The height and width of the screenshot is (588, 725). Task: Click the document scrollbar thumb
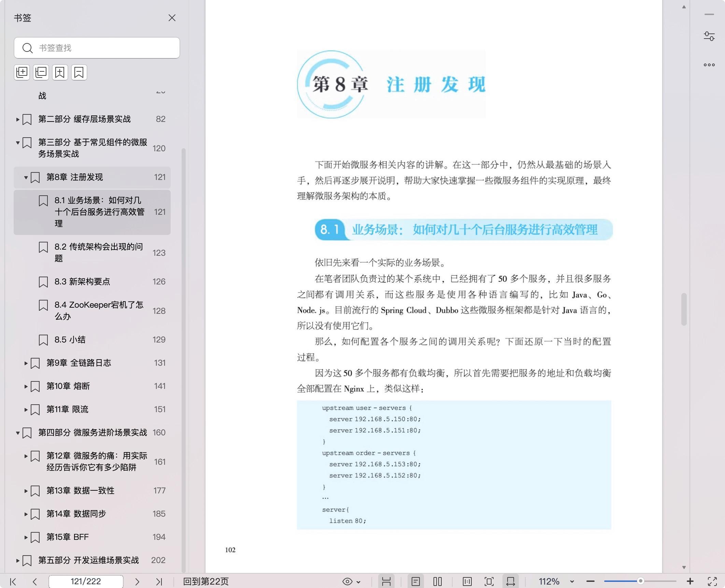684,309
